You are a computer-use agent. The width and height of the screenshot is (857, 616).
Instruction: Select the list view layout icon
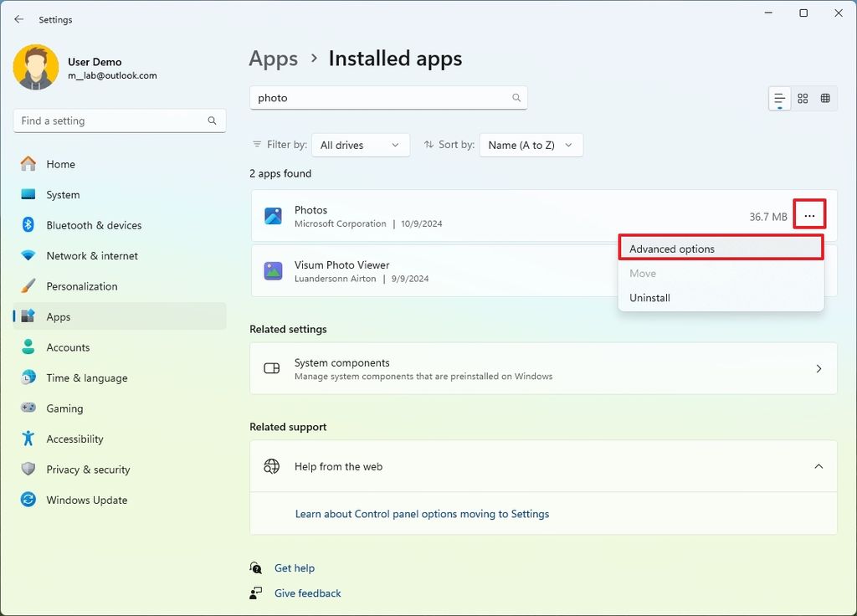[779, 98]
